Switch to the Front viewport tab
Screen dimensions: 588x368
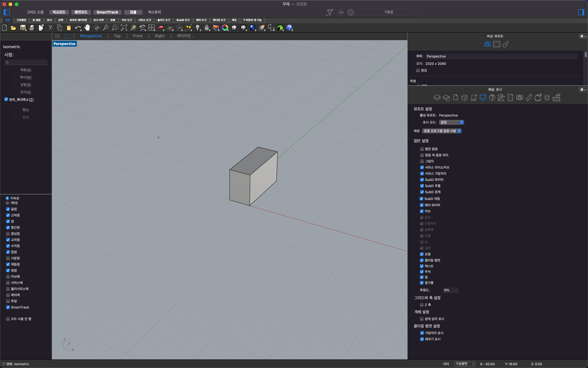tap(138, 36)
